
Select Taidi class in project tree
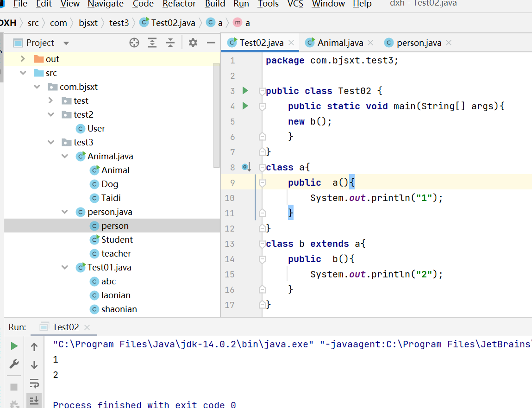(105, 198)
